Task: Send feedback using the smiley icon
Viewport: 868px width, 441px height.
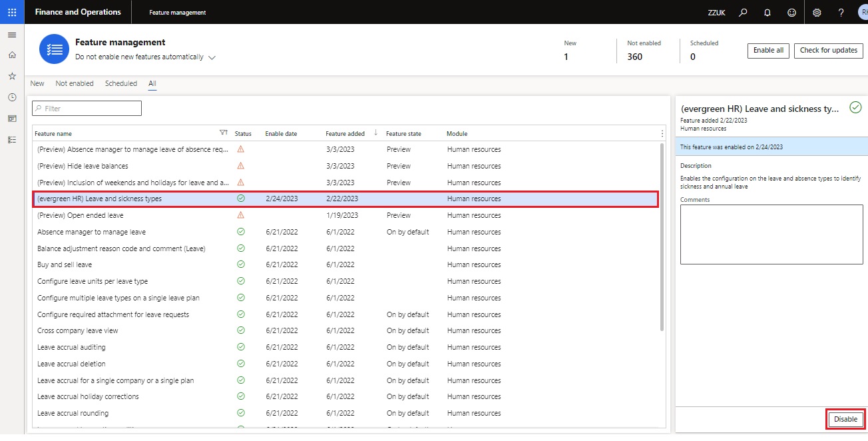Action: tap(791, 12)
